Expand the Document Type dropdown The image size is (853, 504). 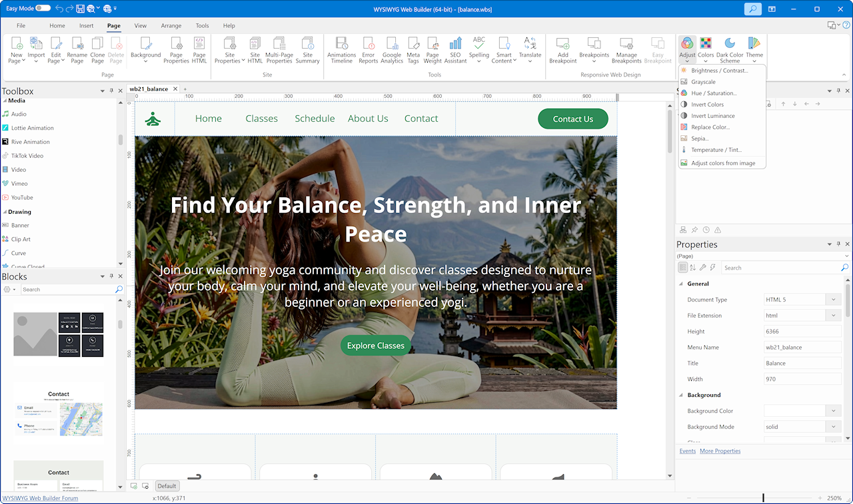833,300
